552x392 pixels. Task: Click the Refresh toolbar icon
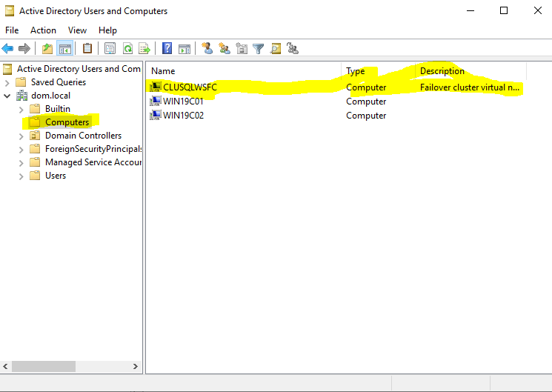[x=127, y=49]
